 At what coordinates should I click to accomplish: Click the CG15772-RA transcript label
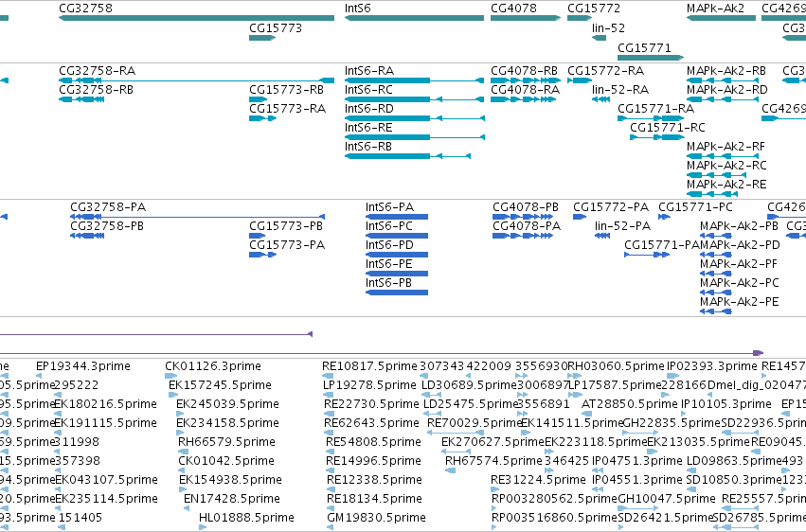(x=606, y=71)
